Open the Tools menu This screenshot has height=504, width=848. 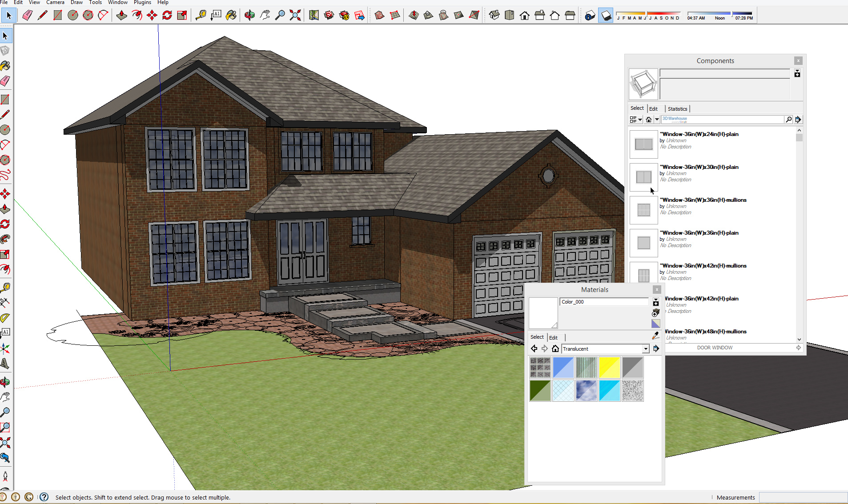click(95, 2)
